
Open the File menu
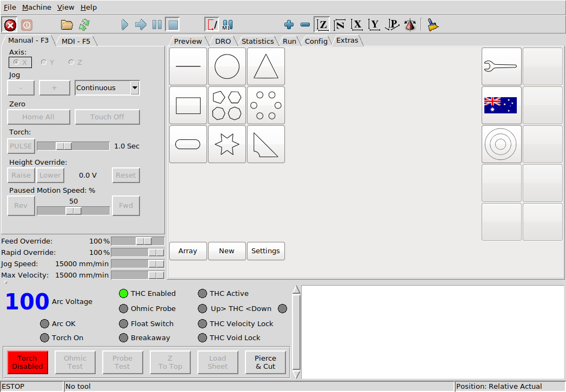point(10,7)
